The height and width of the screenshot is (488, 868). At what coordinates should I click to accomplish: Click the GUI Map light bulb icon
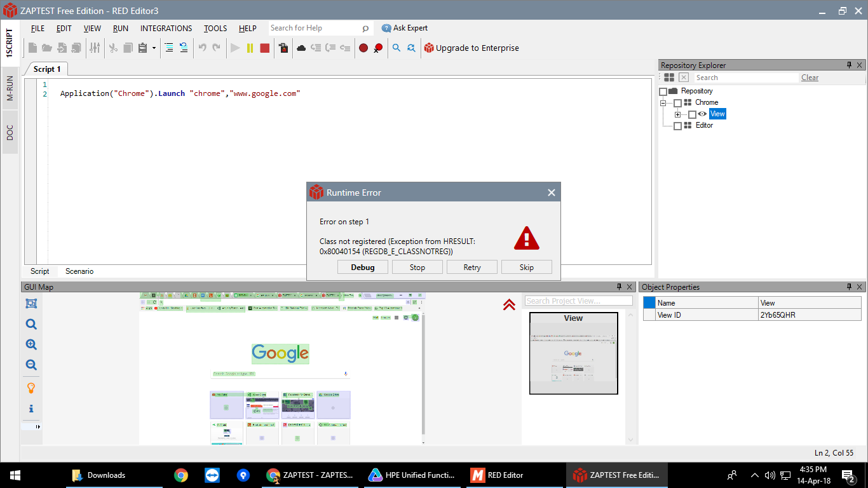click(31, 388)
